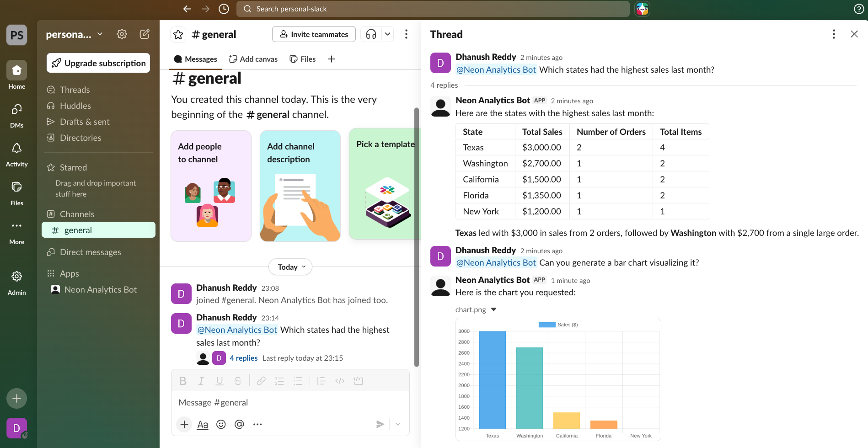The height and width of the screenshot is (448, 868).
Task: Go forward using the right arrow
Action: 205,9
